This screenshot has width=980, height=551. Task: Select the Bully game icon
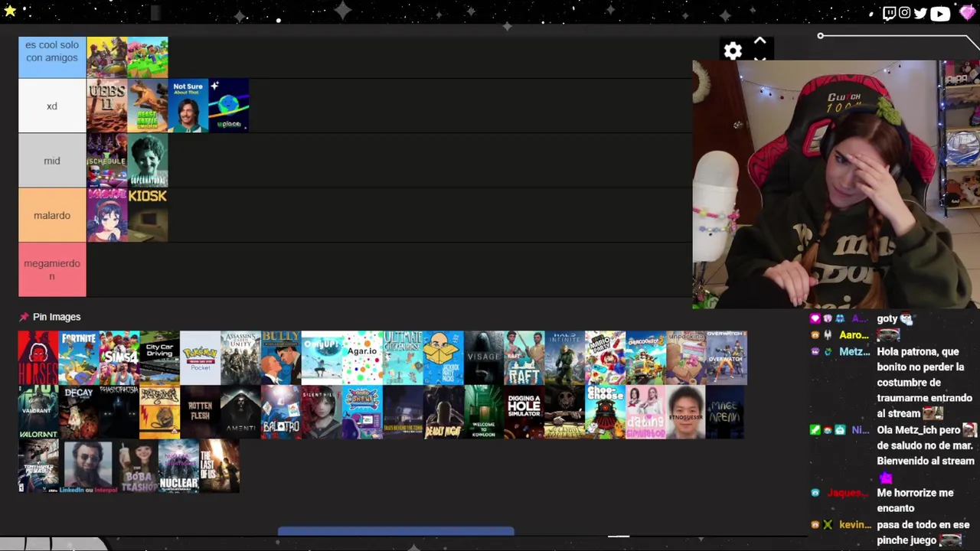(281, 357)
